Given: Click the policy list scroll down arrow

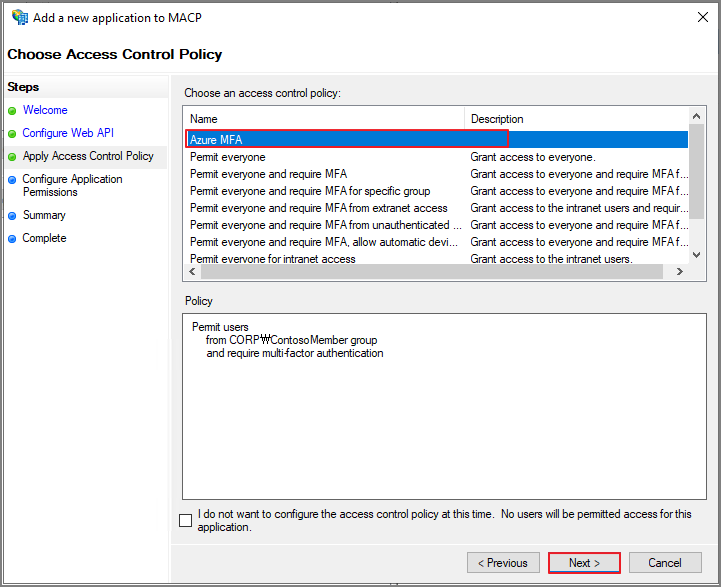Looking at the screenshot, I should pos(696,255).
